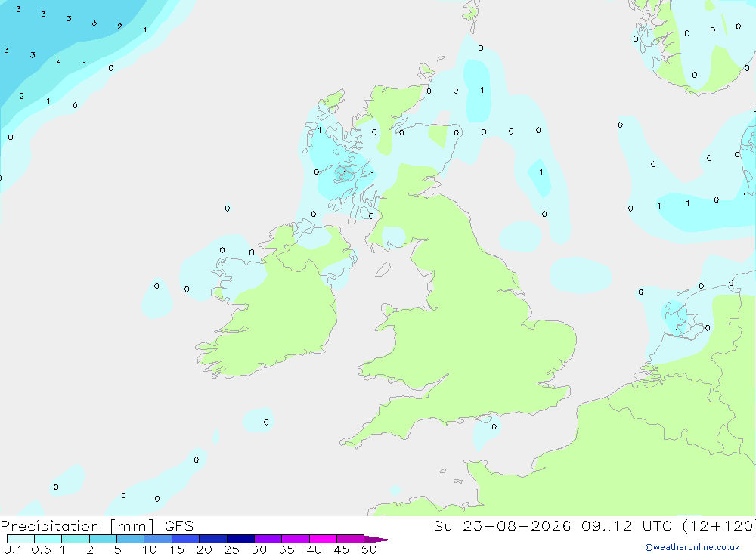Click the 'GFS' model label
The image size is (756, 554).
coord(179,526)
